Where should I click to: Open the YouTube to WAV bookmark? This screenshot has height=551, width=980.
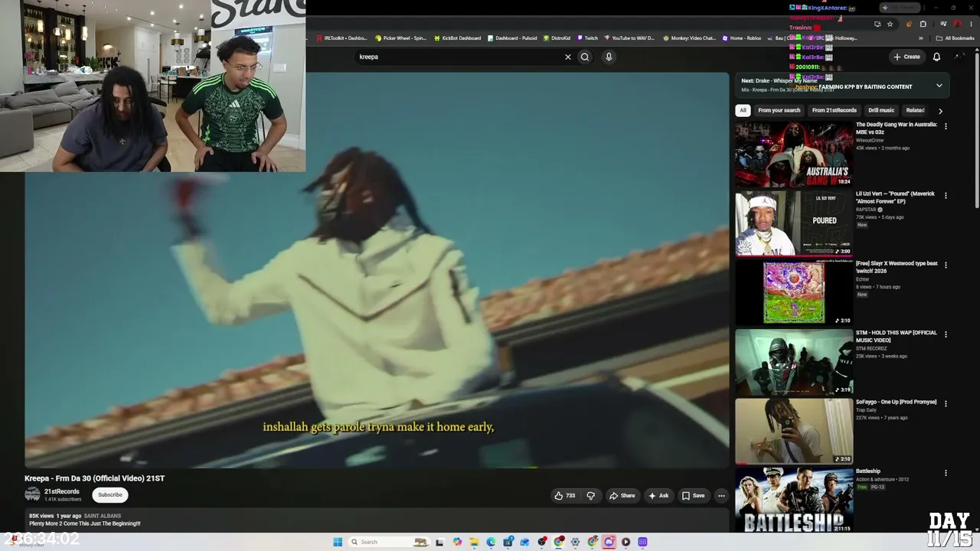[x=629, y=38]
